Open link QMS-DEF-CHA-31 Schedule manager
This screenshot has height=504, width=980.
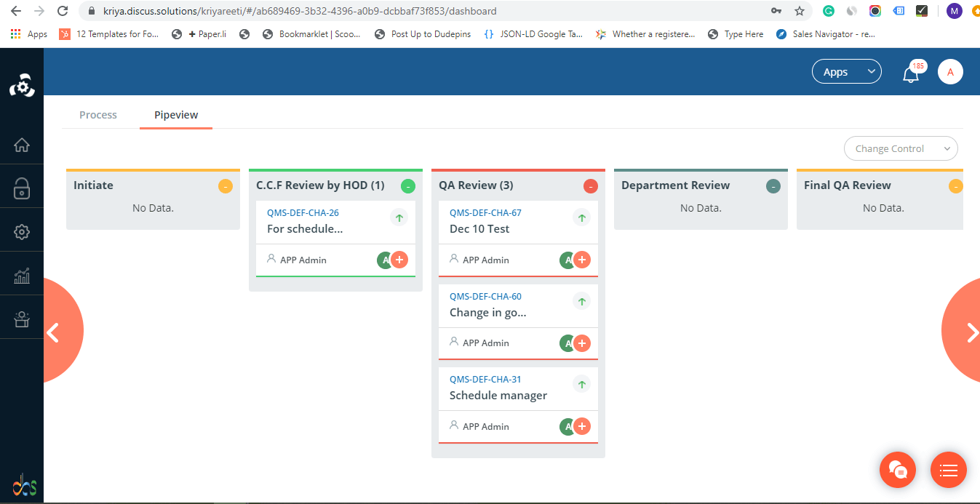coord(485,379)
